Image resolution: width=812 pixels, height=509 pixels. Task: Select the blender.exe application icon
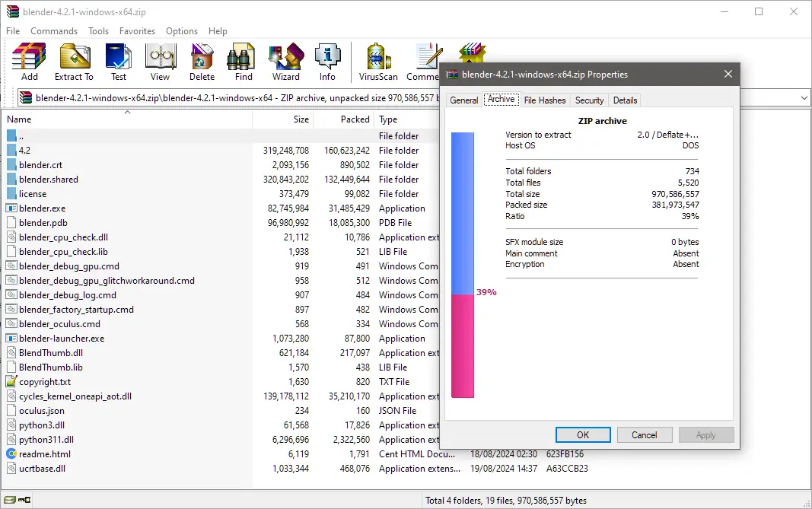[11, 208]
